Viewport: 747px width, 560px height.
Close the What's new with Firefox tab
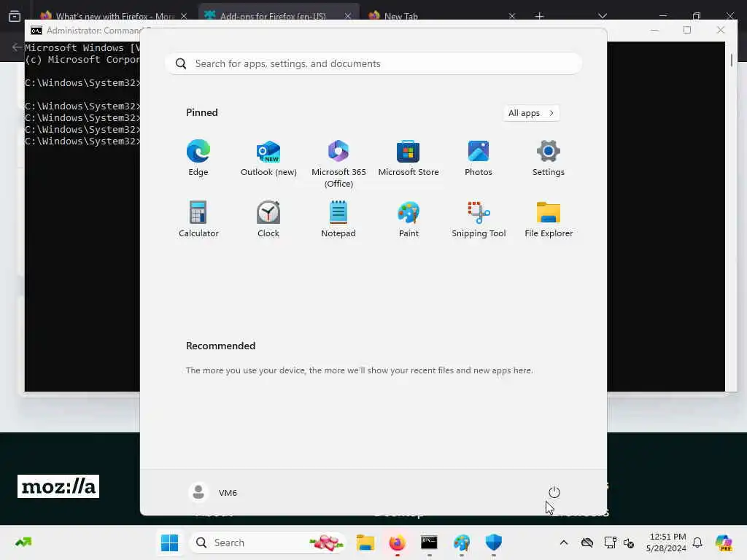[x=184, y=16]
